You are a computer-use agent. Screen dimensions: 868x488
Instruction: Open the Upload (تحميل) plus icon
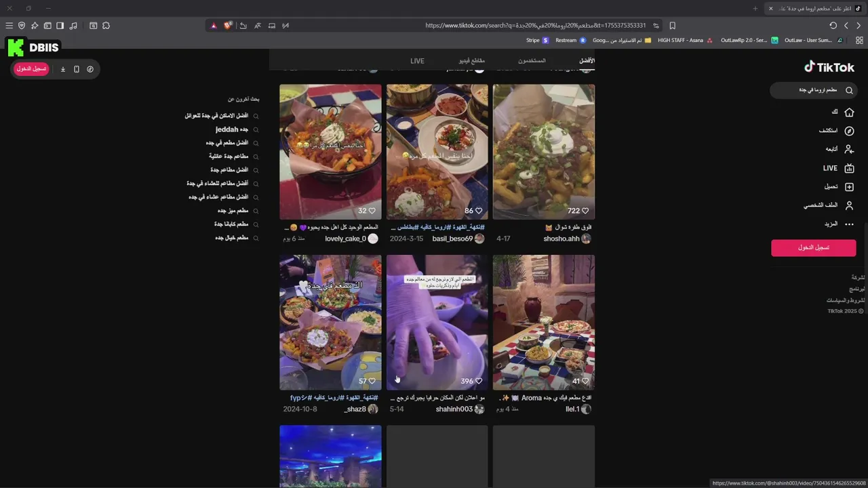(x=849, y=187)
